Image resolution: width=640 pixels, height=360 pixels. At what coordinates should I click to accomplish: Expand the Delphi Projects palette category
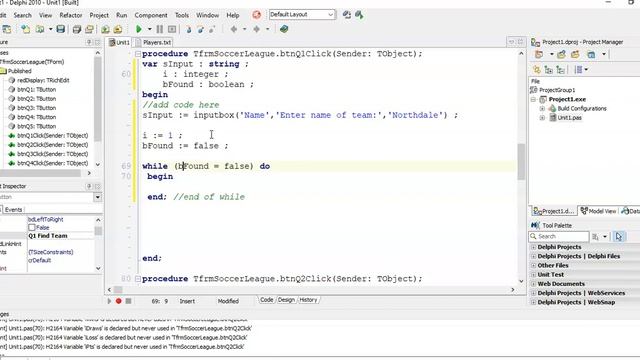533,247
